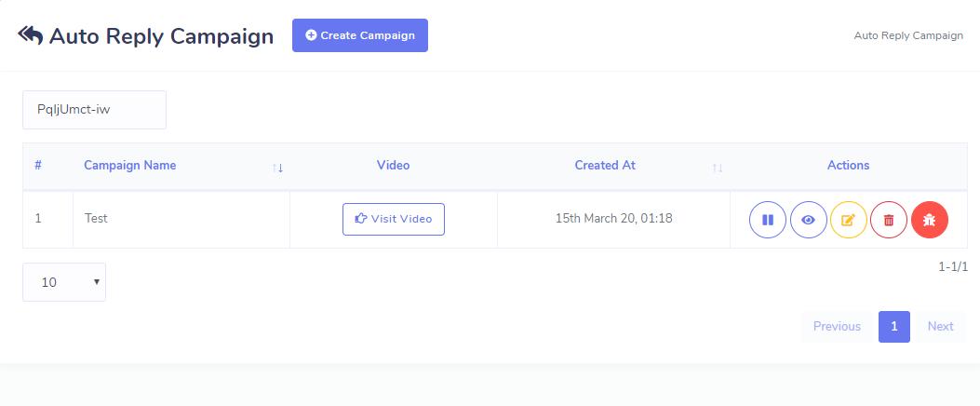Click the plus icon in Create Campaign
Image resolution: width=980 pixels, height=406 pixels.
click(311, 35)
